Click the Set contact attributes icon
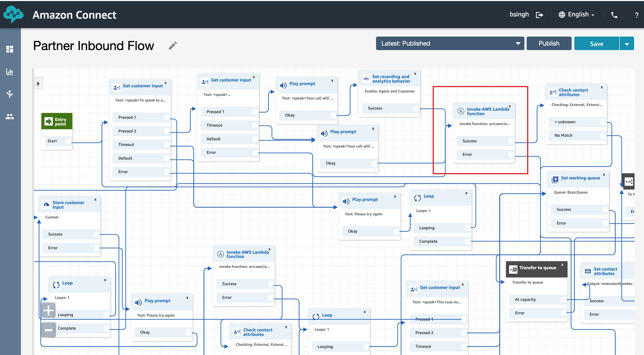This screenshot has height=355, width=644. coord(588,271)
